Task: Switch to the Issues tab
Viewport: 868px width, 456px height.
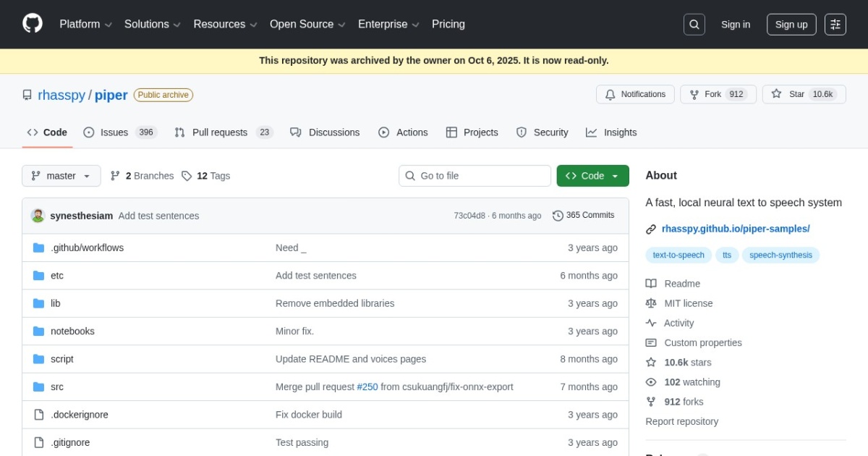Action: (119, 132)
